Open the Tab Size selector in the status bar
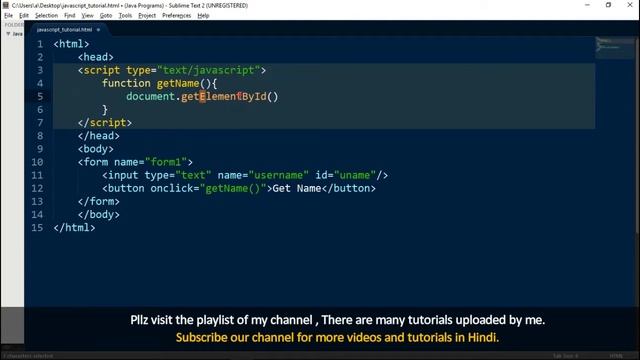The width and height of the screenshot is (640, 360). 565,356
